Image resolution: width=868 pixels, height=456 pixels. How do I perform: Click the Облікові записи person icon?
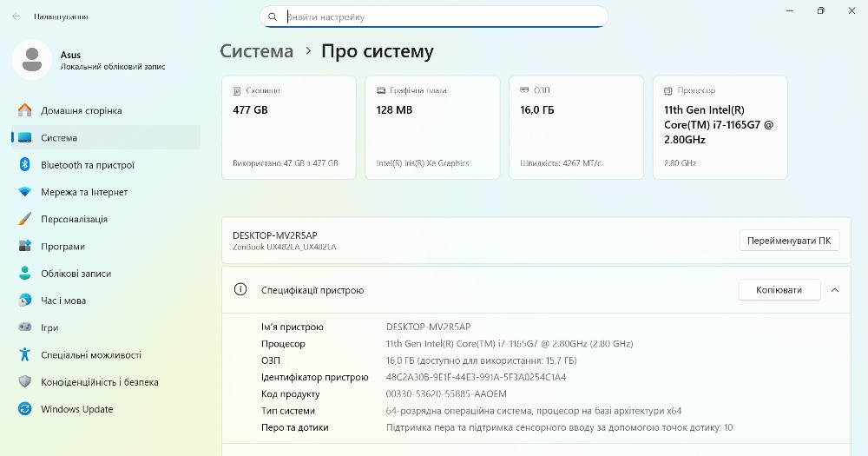[25, 273]
